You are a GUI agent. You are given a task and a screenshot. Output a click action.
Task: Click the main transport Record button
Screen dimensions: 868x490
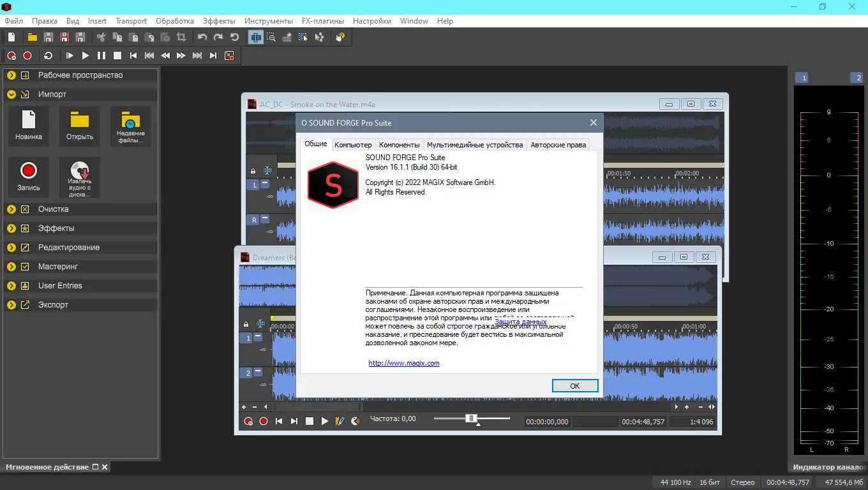click(27, 56)
